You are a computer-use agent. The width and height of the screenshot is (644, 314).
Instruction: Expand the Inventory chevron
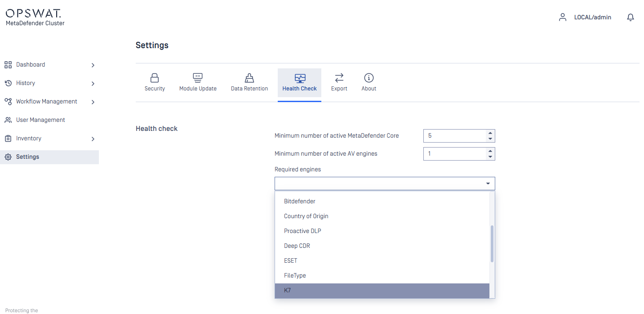point(93,139)
